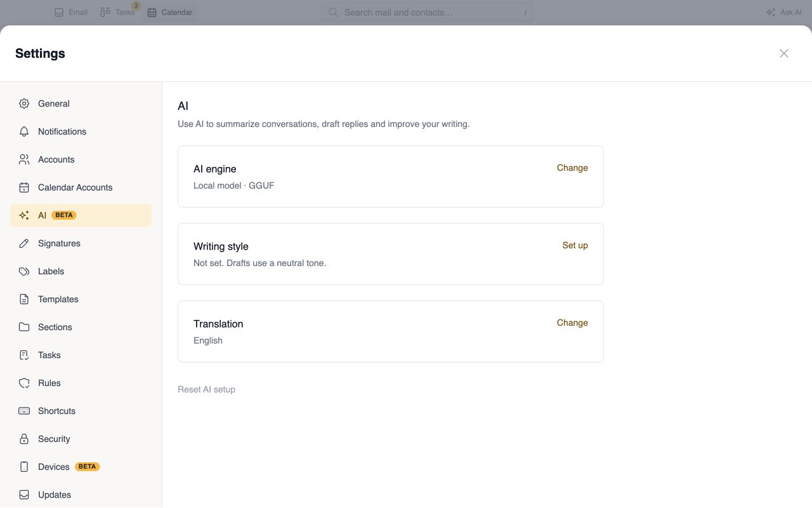Screen dimensions: 812x508
Task: Click the Labels tag icon
Action: [x=24, y=271]
